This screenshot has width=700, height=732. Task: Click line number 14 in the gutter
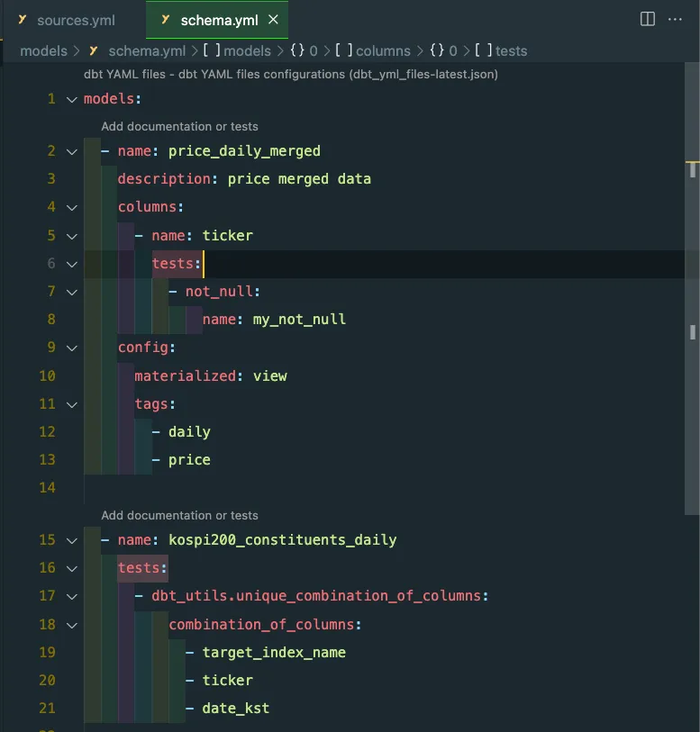point(47,488)
